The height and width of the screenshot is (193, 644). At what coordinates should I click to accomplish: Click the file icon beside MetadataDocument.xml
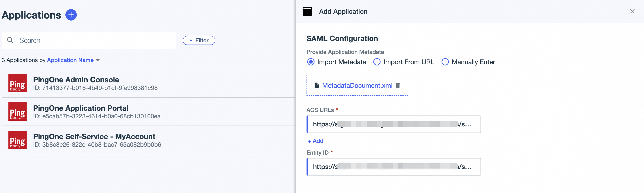click(x=317, y=85)
